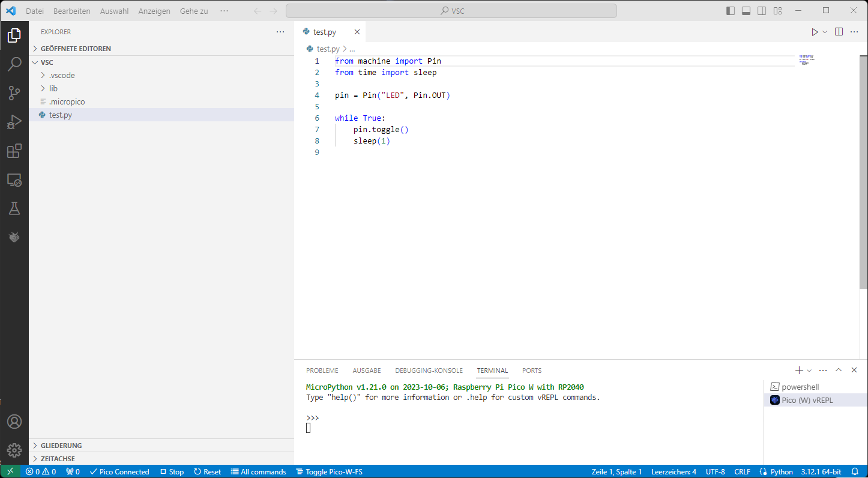This screenshot has height=478, width=868.
Task: Open the Extensions view icon
Action: click(x=14, y=151)
